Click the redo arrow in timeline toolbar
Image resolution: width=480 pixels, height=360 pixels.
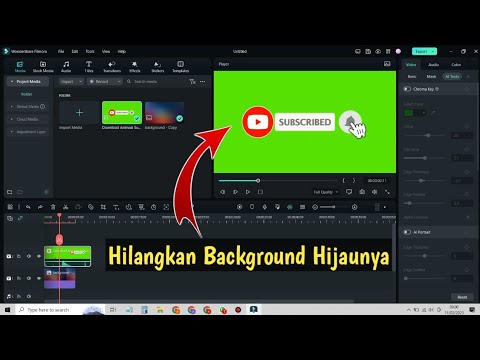coord(40,207)
